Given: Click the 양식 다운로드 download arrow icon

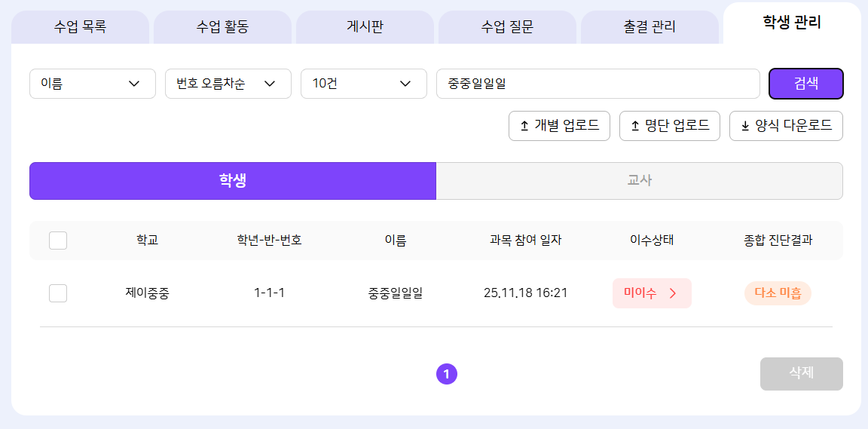Looking at the screenshot, I should [x=745, y=126].
